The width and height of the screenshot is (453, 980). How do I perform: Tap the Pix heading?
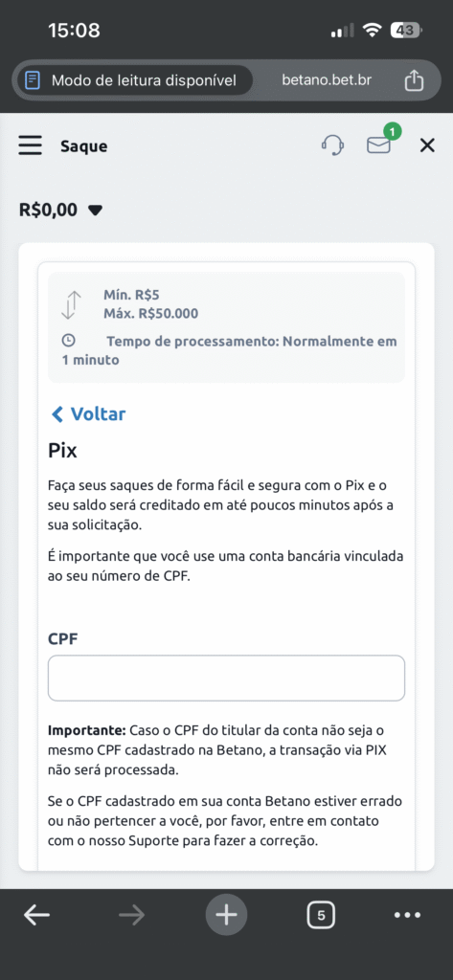coord(62,451)
